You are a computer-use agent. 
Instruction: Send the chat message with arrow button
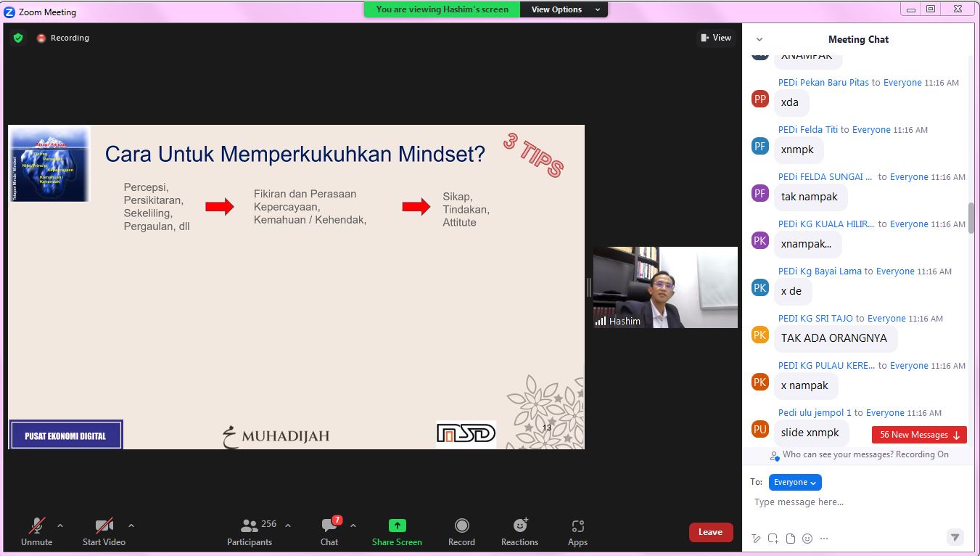point(955,537)
